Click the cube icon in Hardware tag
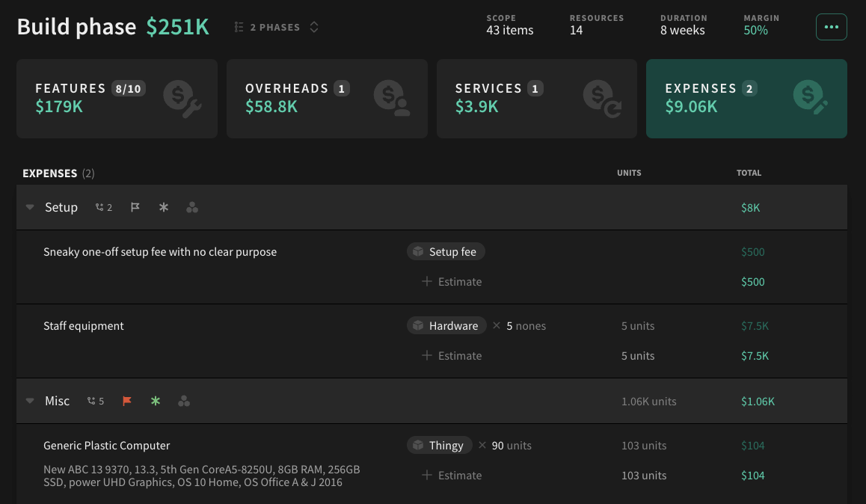The image size is (866, 504). 418,326
